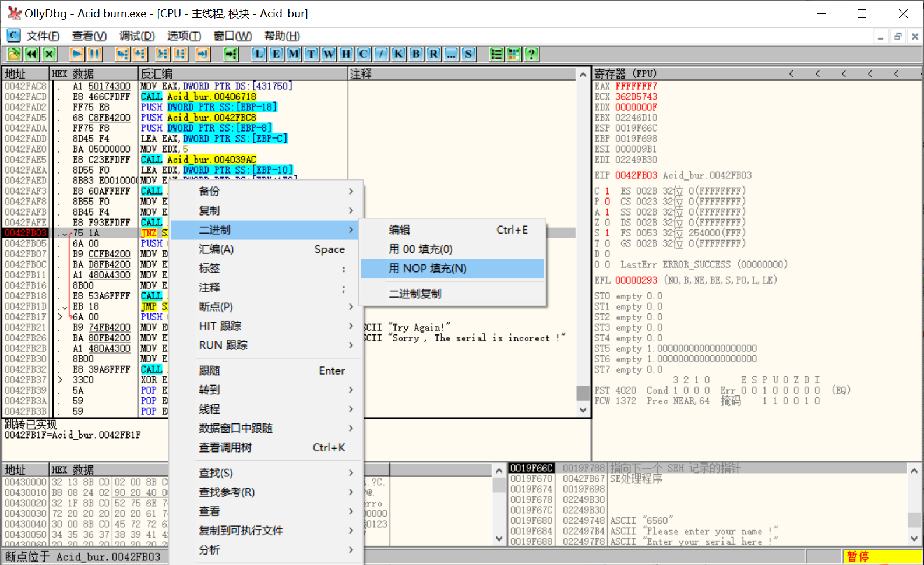
Task: Click the Step into toolbar icon
Action: pos(122,54)
